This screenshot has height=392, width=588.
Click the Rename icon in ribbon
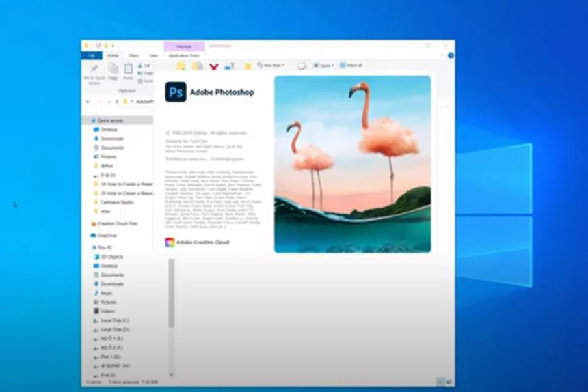point(229,67)
